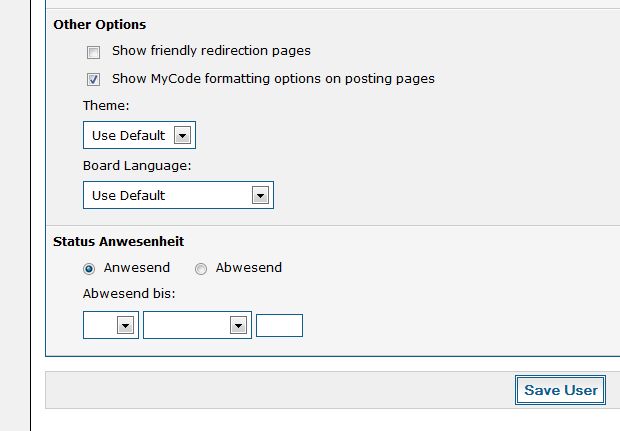Click the Abwesend bis year text field
The height and width of the screenshot is (431, 620).
coord(280,325)
